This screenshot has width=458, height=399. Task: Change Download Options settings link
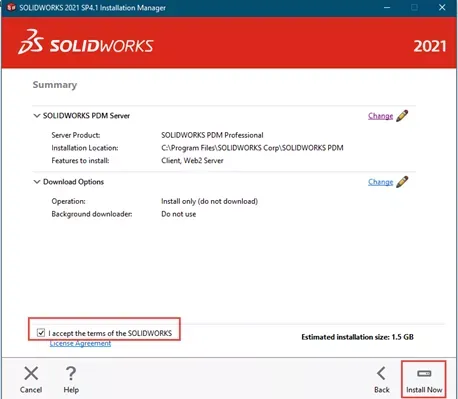[380, 182]
